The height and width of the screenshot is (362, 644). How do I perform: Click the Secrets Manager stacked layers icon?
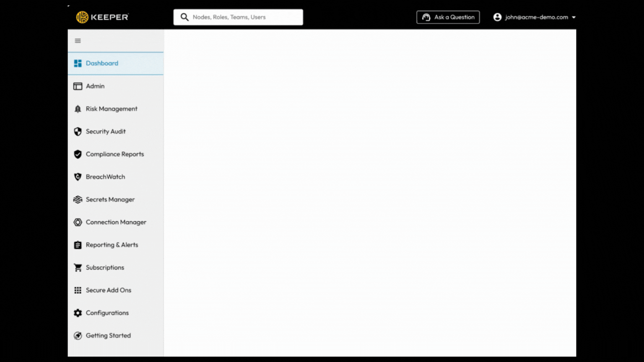point(78,199)
